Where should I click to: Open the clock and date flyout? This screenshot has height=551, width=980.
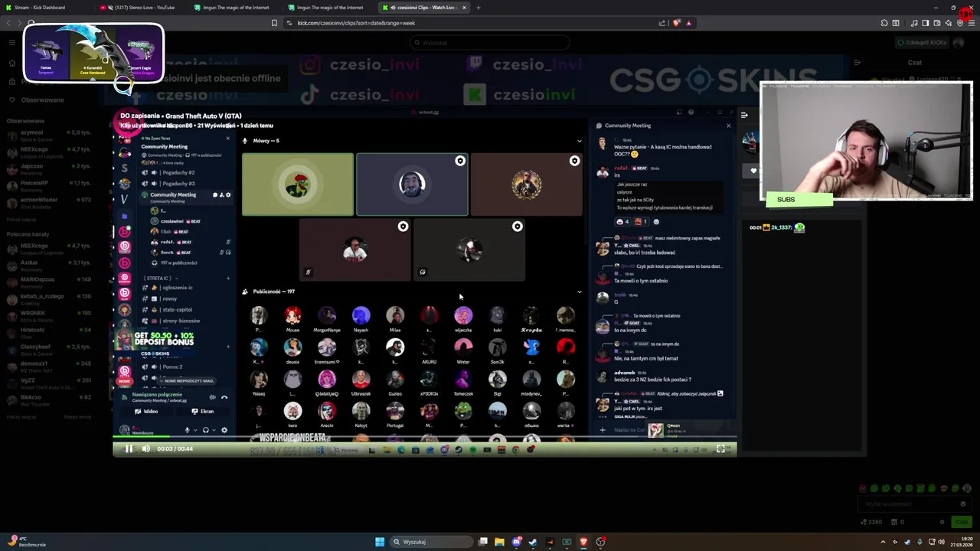(962, 542)
